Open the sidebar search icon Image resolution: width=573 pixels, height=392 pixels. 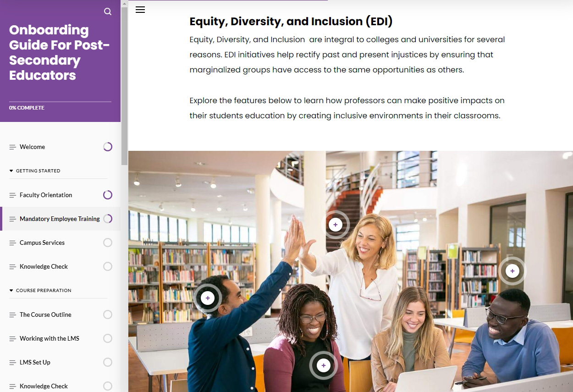coord(108,11)
